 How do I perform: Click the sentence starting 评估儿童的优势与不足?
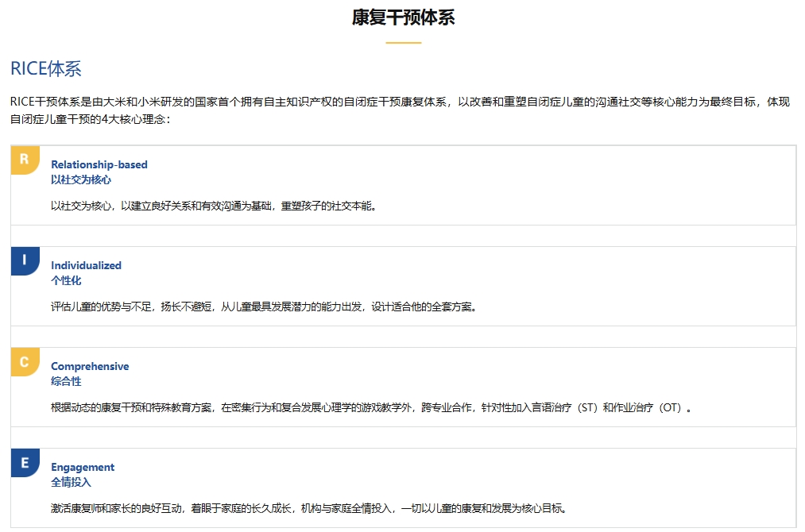click(264, 306)
